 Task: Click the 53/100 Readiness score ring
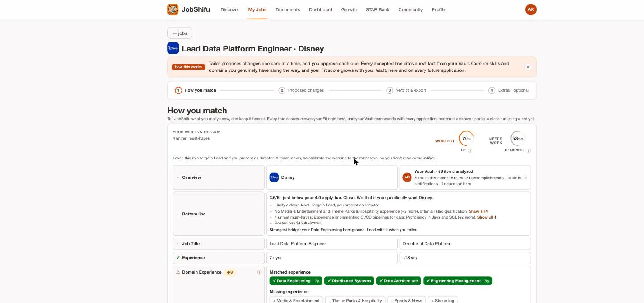pyautogui.click(x=518, y=139)
